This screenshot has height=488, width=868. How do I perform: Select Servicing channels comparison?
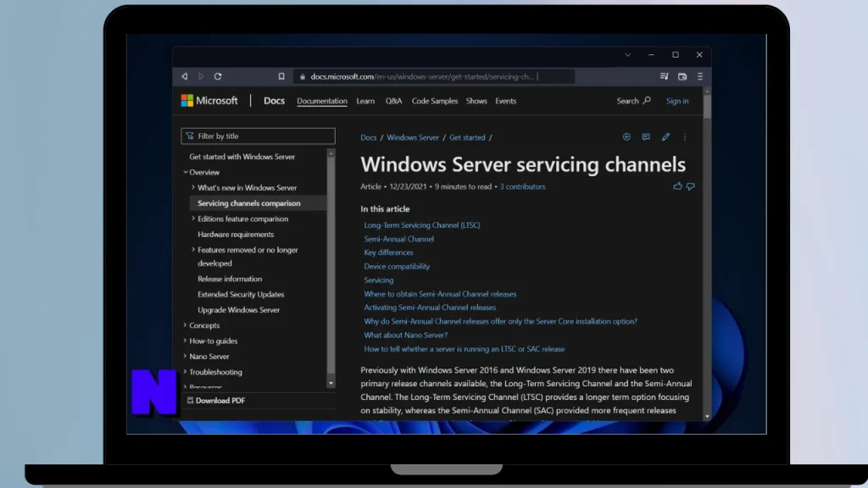point(248,203)
